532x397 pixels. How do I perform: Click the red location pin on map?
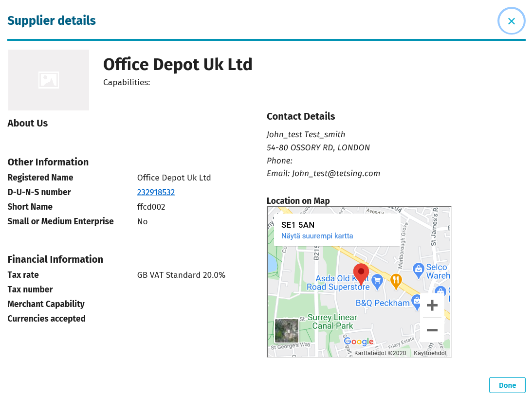(361, 274)
